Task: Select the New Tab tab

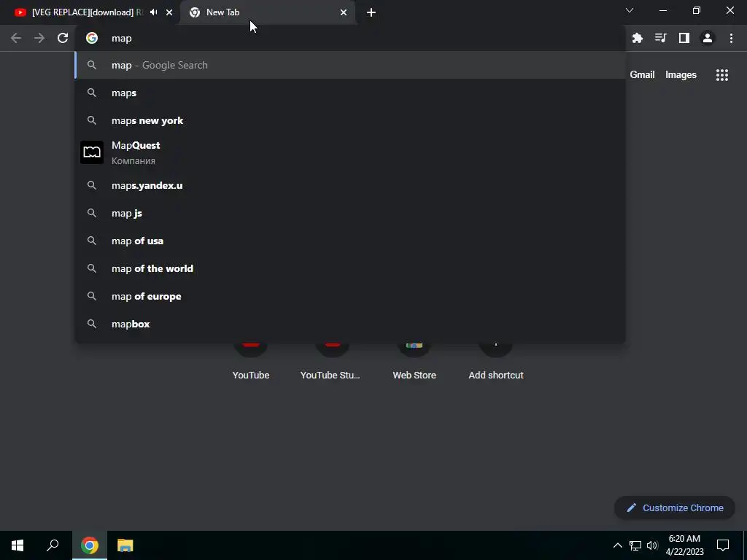Action: coord(268,12)
